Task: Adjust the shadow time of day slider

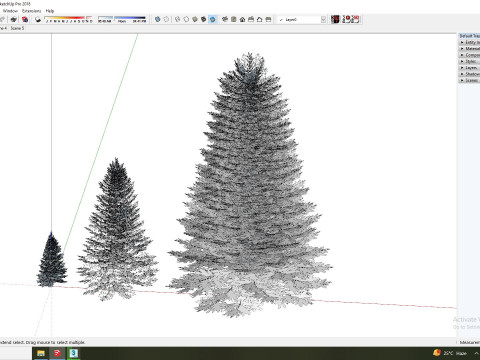Action: pyautogui.click(x=122, y=20)
